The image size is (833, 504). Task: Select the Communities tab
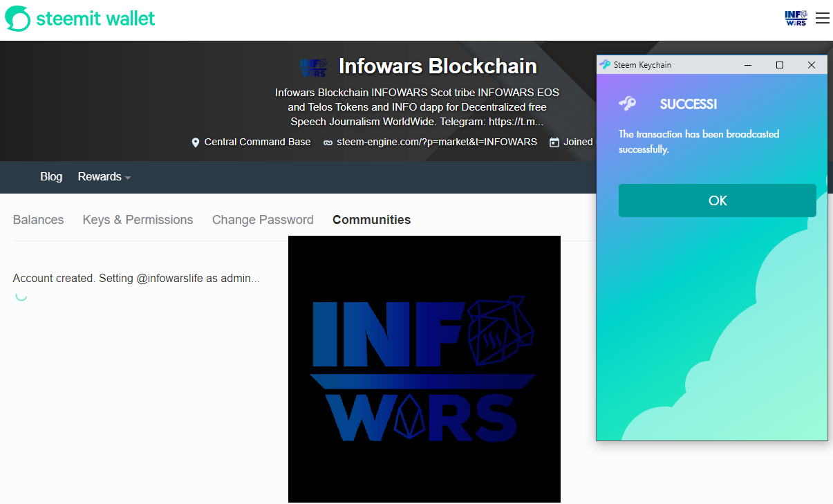coord(371,220)
